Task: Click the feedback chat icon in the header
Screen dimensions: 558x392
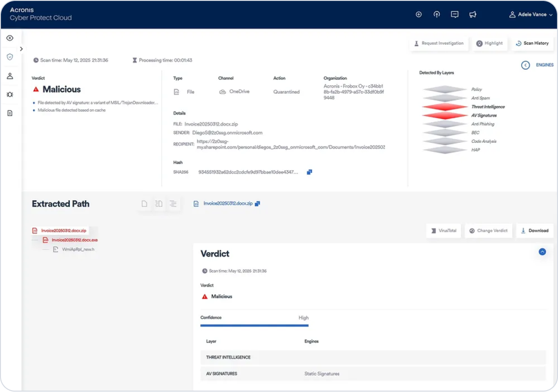Action: click(x=454, y=14)
